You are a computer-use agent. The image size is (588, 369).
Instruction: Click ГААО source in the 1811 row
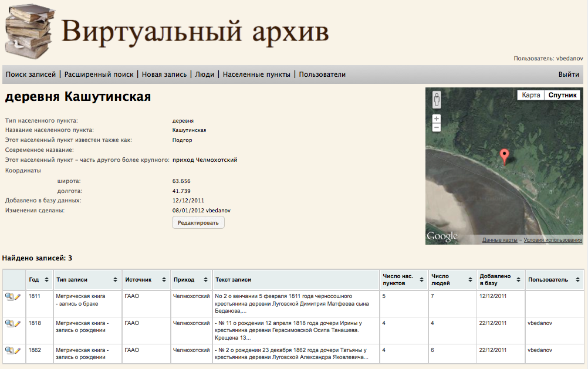coord(131,296)
